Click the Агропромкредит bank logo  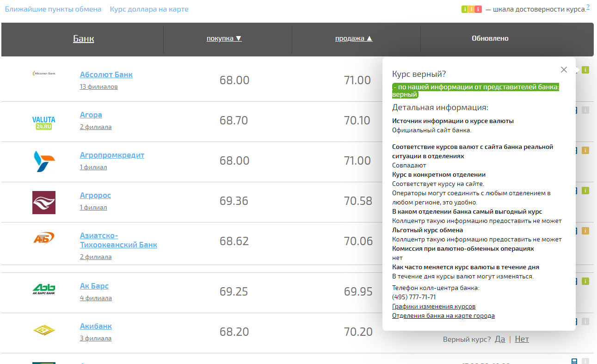tap(44, 161)
